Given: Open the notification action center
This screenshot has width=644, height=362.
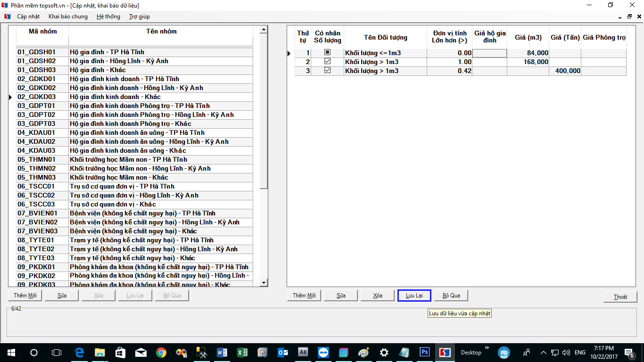Looking at the screenshot, I should 629,353.
